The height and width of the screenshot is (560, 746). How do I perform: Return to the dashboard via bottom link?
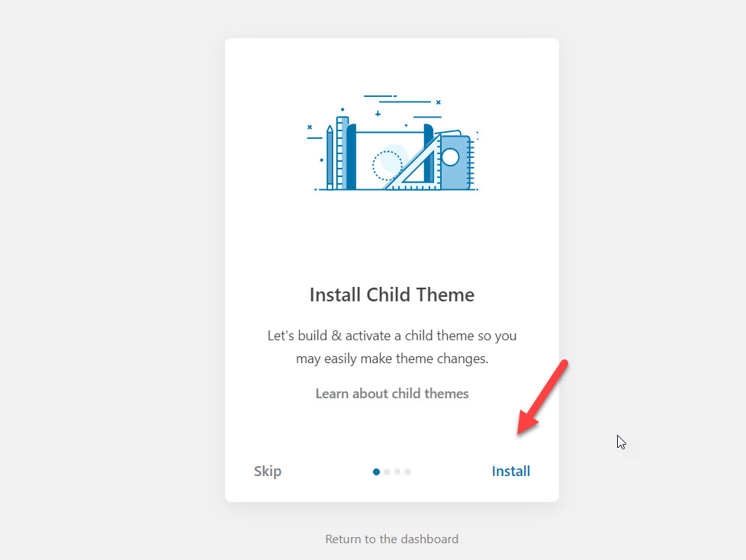392,539
